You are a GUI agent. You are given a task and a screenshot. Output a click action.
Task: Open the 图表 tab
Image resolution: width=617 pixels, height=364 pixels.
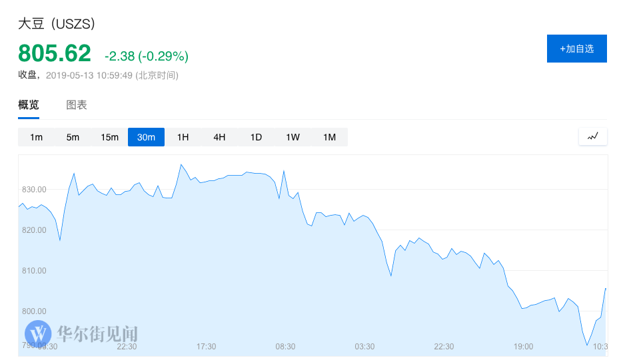[77, 105]
